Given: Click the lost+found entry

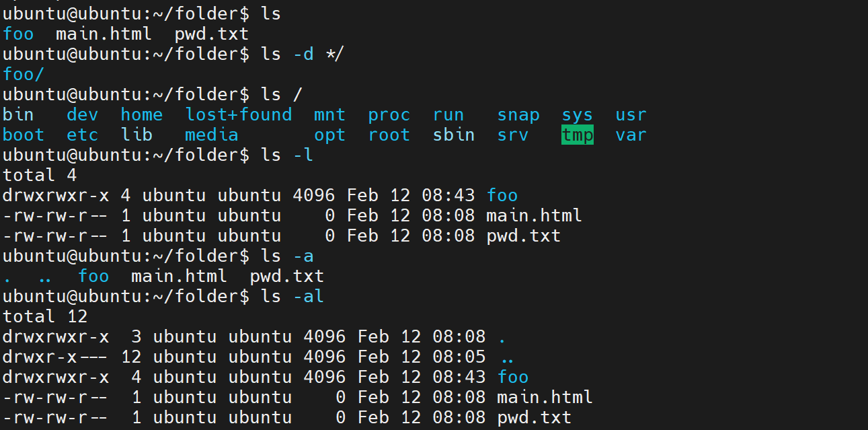Looking at the screenshot, I should pyautogui.click(x=239, y=114).
